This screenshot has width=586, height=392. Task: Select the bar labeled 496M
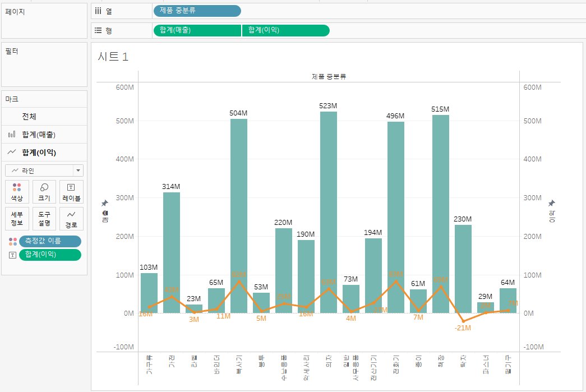(396, 218)
